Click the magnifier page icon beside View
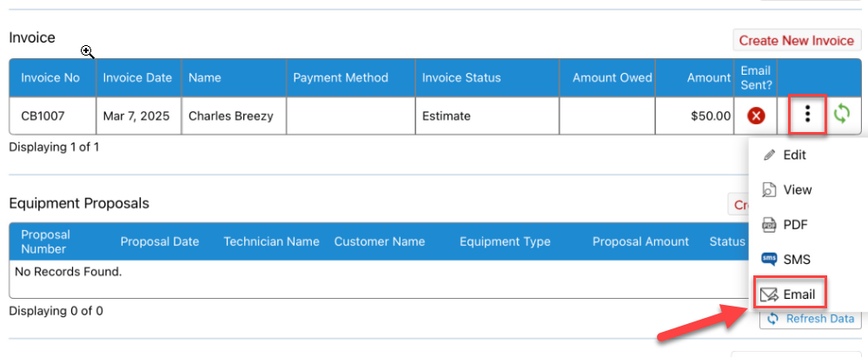Viewport: 868px width, 357px height. click(769, 189)
